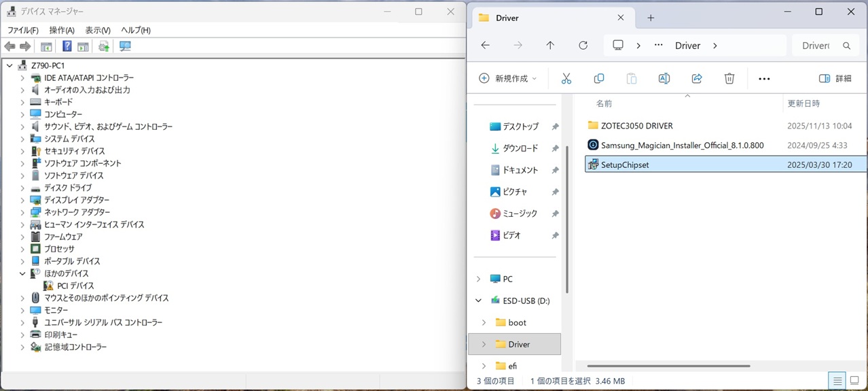Click the Share icon in Explorer toolbar
The height and width of the screenshot is (391, 868).
pos(697,79)
